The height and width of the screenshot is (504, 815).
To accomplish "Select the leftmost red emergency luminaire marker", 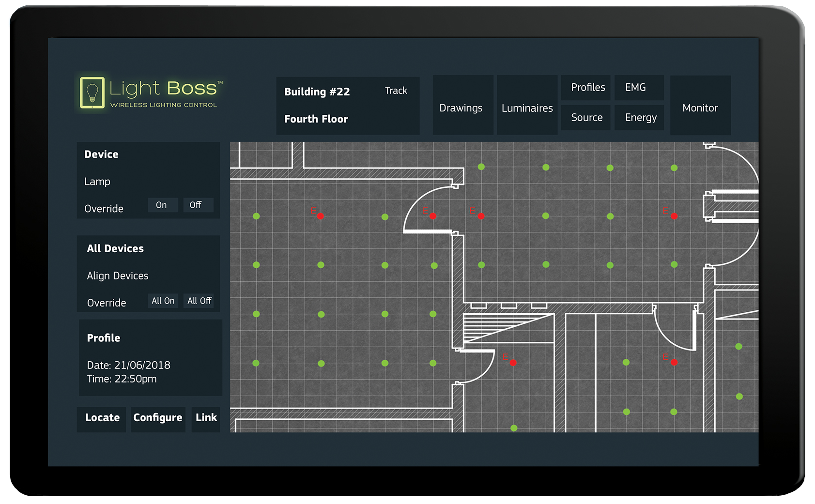I will [x=320, y=216].
